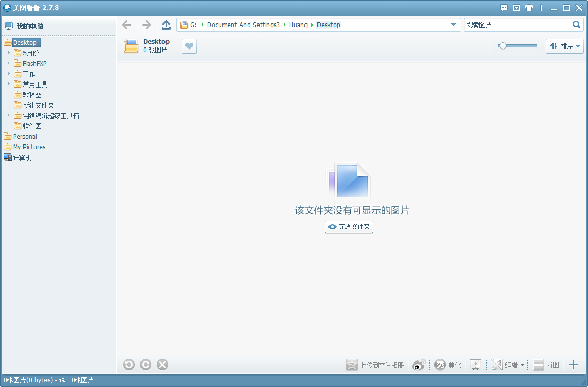Click arrow before Huang in path
Screen dimensions: 588x387
(285, 25)
